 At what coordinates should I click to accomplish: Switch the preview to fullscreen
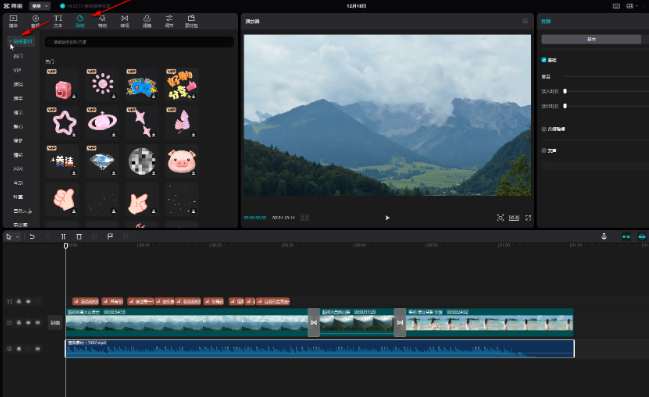pyautogui.click(x=528, y=218)
